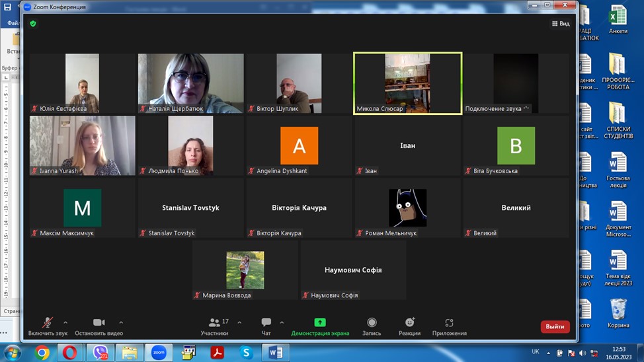This screenshot has height=362, width=644.
Task: Open Приложения apps panel
Action: click(449, 326)
